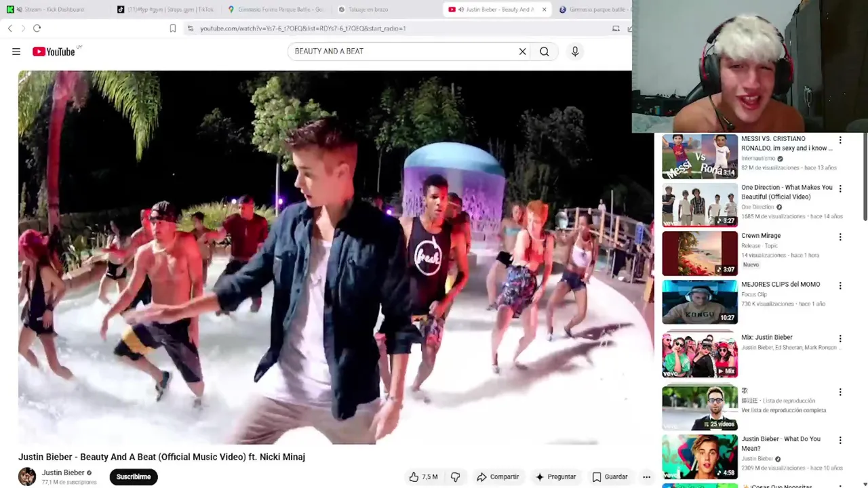Image resolution: width=868 pixels, height=488 pixels.
Task: Open options for the 25 videos playlist
Action: pos(840,392)
